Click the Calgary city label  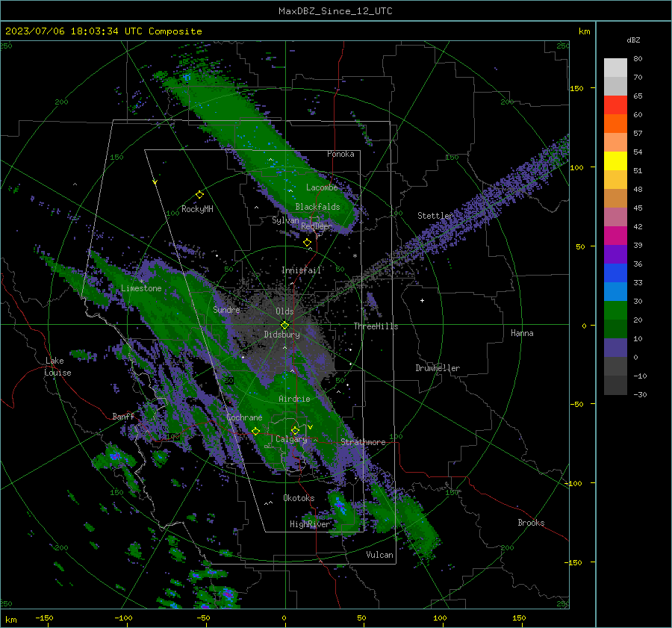tap(291, 439)
